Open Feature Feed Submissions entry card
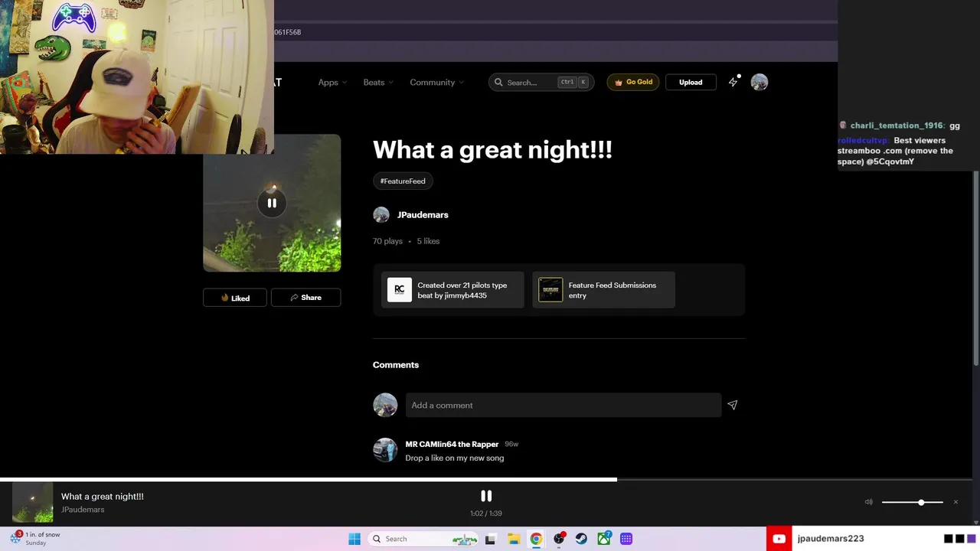The height and width of the screenshot is (551, 980). 603,290
